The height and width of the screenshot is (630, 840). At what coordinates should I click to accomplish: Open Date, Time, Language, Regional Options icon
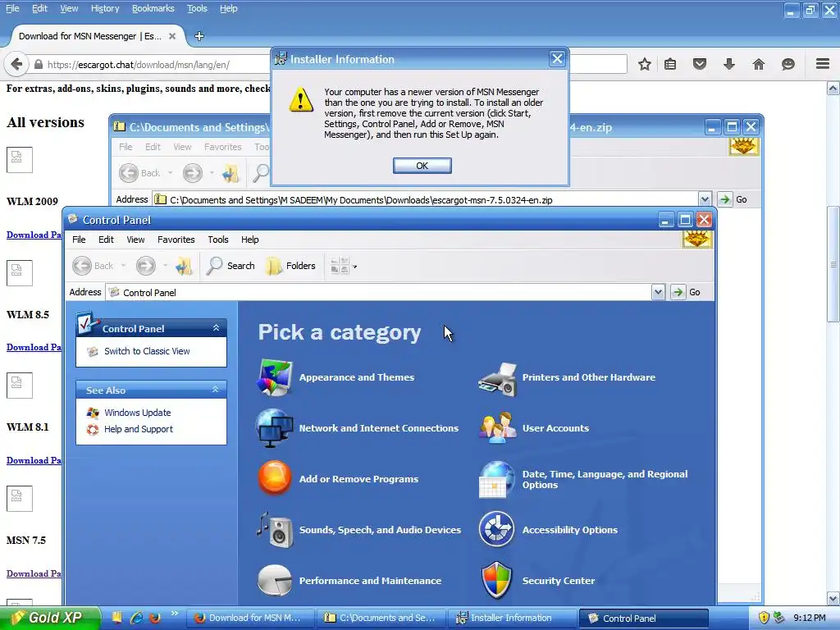[496, 479]
